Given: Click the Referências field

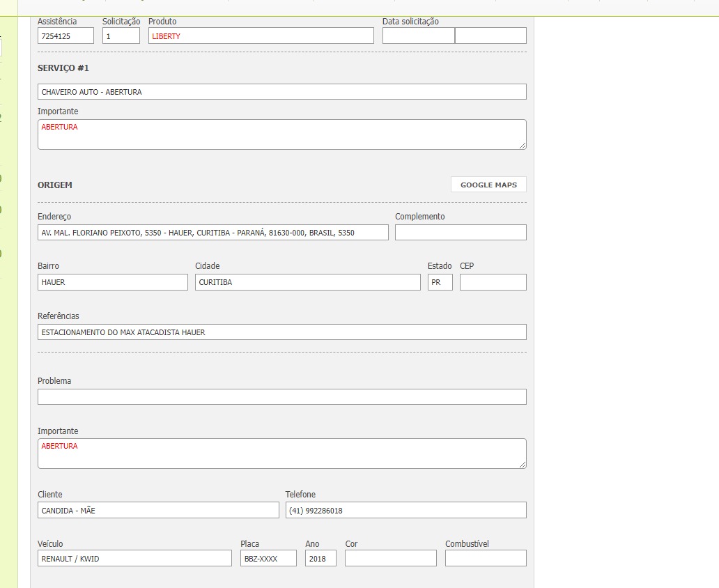Looking at the screenshot, I should click(281, 332).
